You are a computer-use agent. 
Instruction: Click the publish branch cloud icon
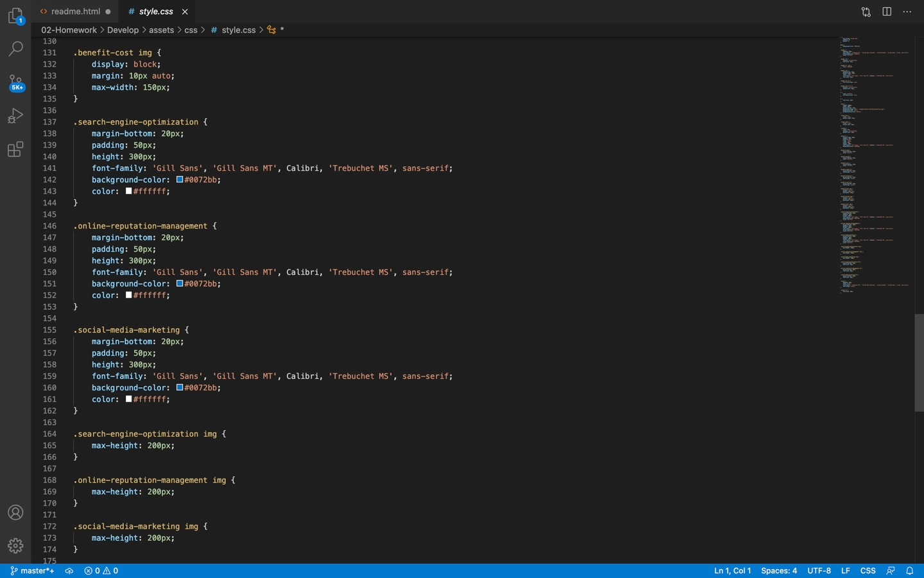pyautogui.click(x=69, y=570)
